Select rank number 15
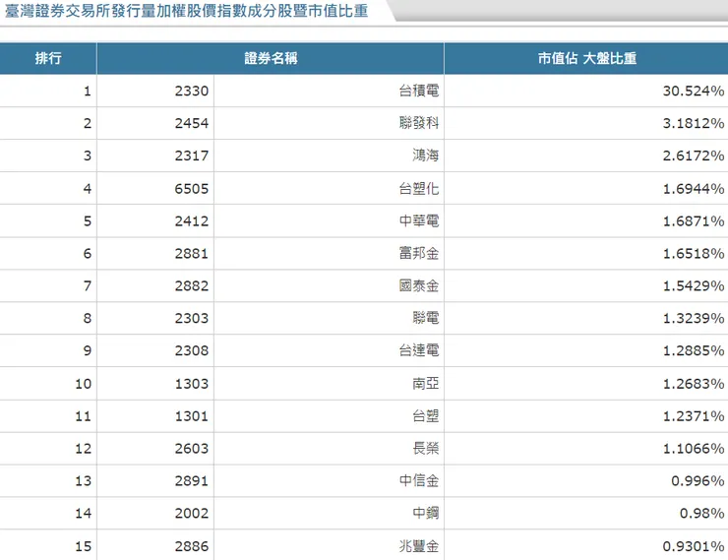Image resolution: width=728 pixels, height=560 pixels. tap(83, 546)
